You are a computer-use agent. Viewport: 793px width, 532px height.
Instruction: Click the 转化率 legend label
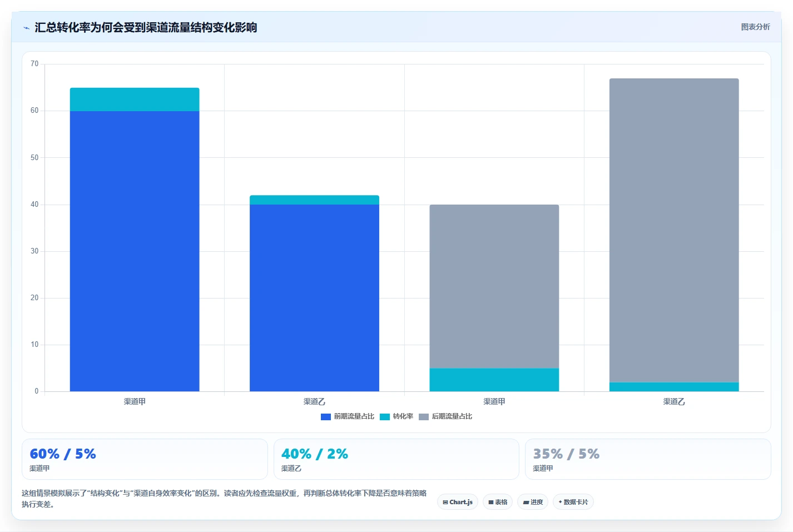coord(403,416)
